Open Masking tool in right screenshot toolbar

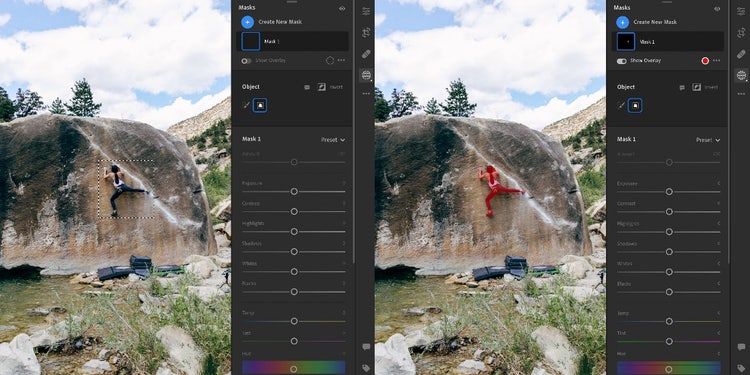[741, 75]
